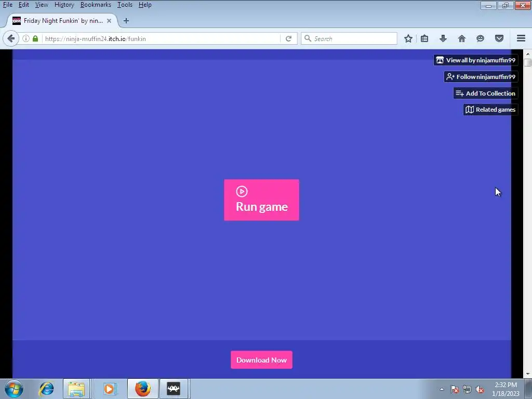
Task: Open a new tab with plus button
Action: pos(126,21)
